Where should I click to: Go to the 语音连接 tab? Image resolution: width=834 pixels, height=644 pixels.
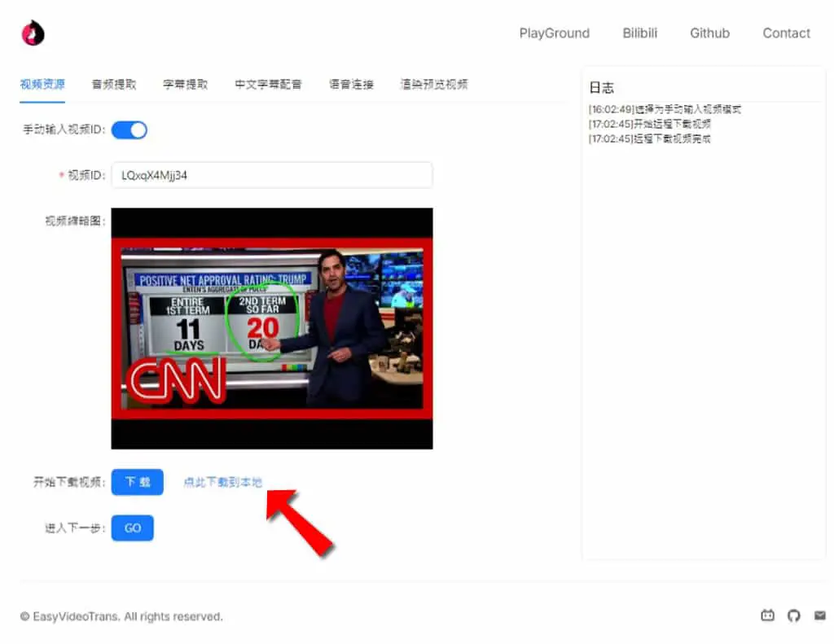pos(351,84)
